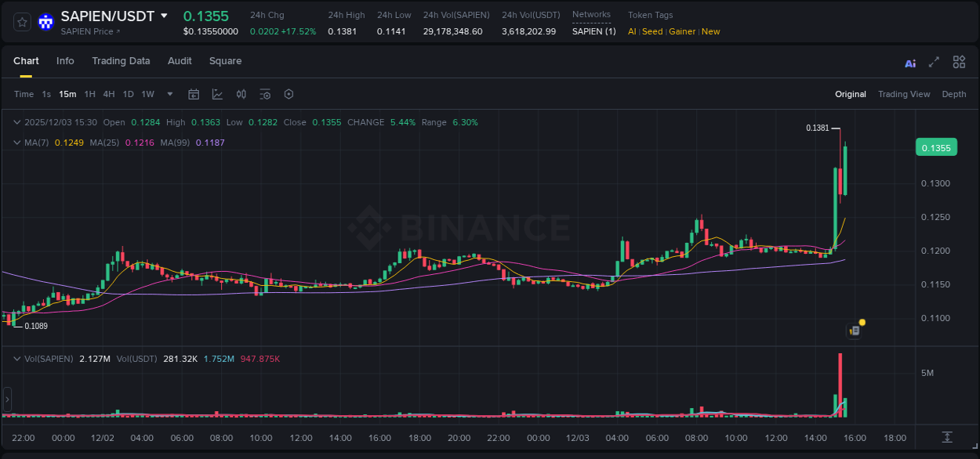Collapse the MA indicator row

tap(16, 143)
